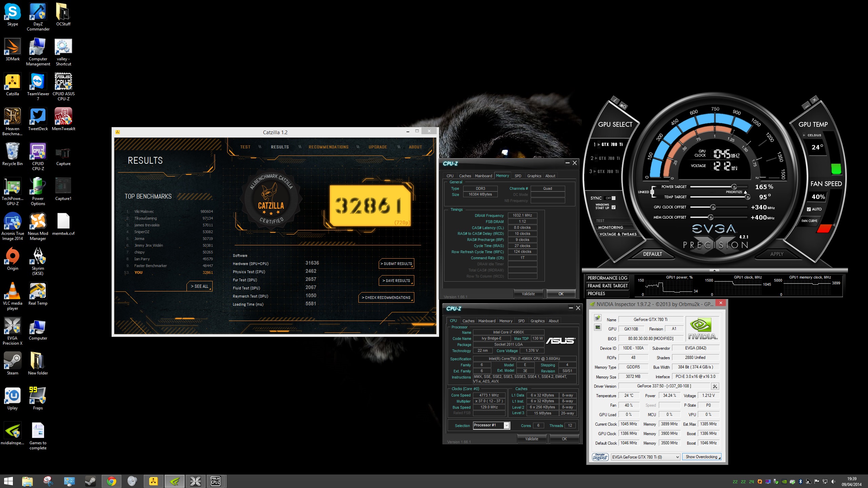Adjust the POWER TARGET slider

[x=734, y=187]
